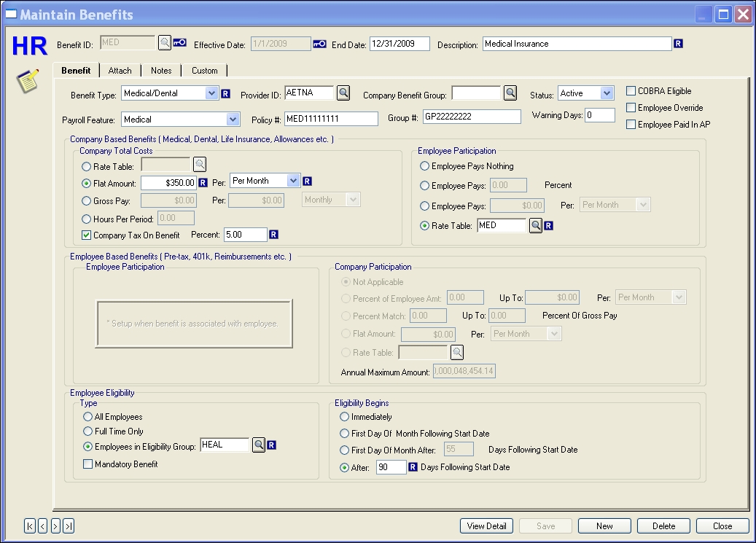
Task: Click the R icon beside Flat Amount $350.00
Action: pos(203,182)
